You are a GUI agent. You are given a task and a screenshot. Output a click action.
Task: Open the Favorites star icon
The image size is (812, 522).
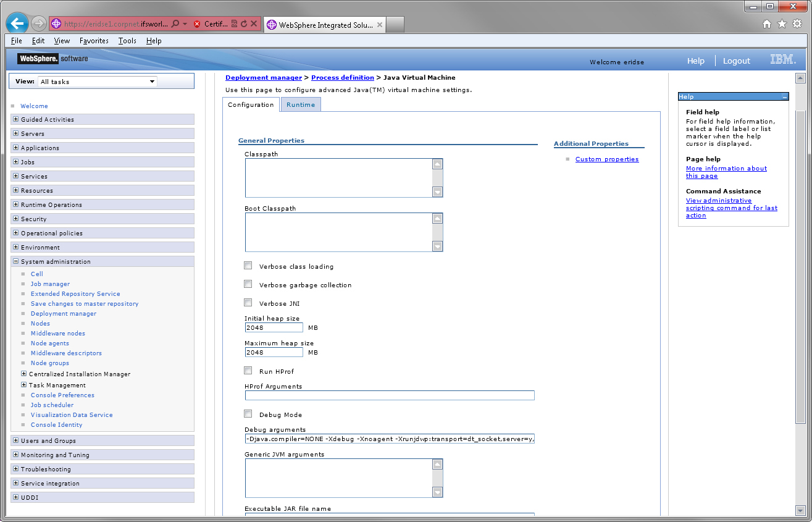tap(782, 24)
